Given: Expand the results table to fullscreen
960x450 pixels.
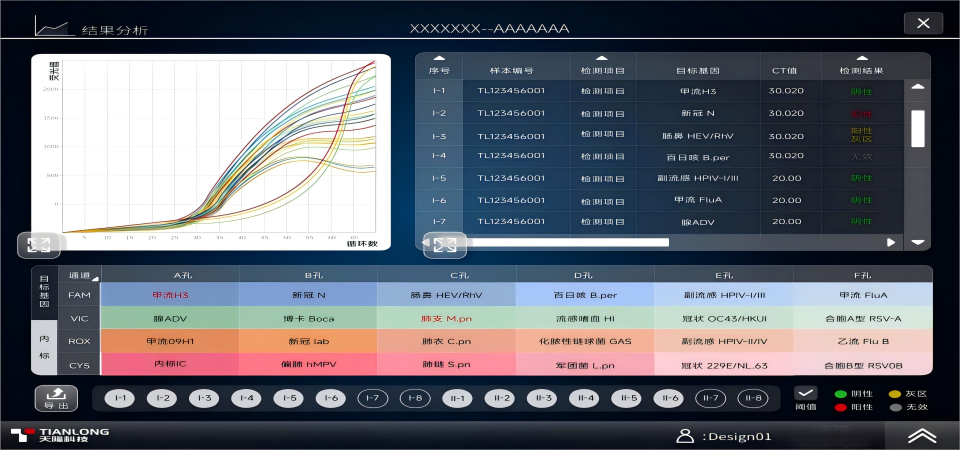Looking at the screenshot, I should 445,244.
